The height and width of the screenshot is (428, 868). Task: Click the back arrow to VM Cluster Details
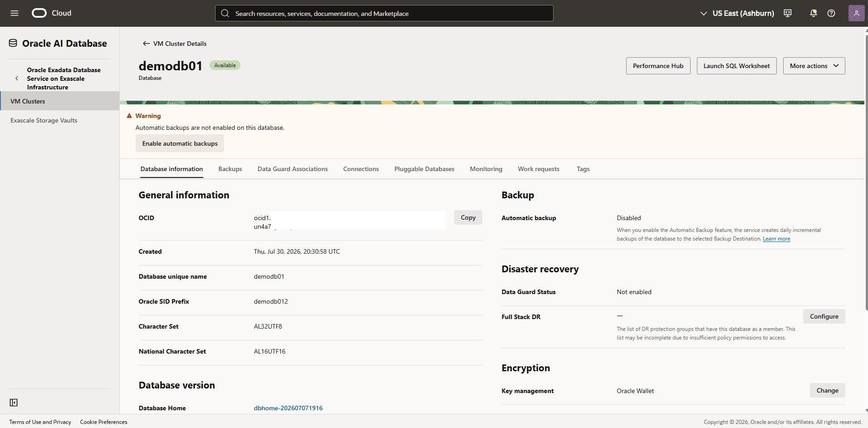[x=146, y=44]
